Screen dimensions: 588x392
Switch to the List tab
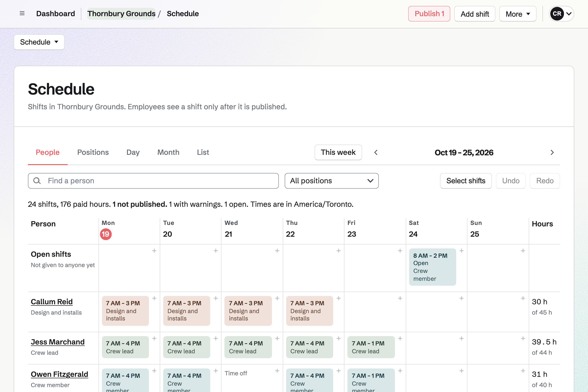pos(203,152)
